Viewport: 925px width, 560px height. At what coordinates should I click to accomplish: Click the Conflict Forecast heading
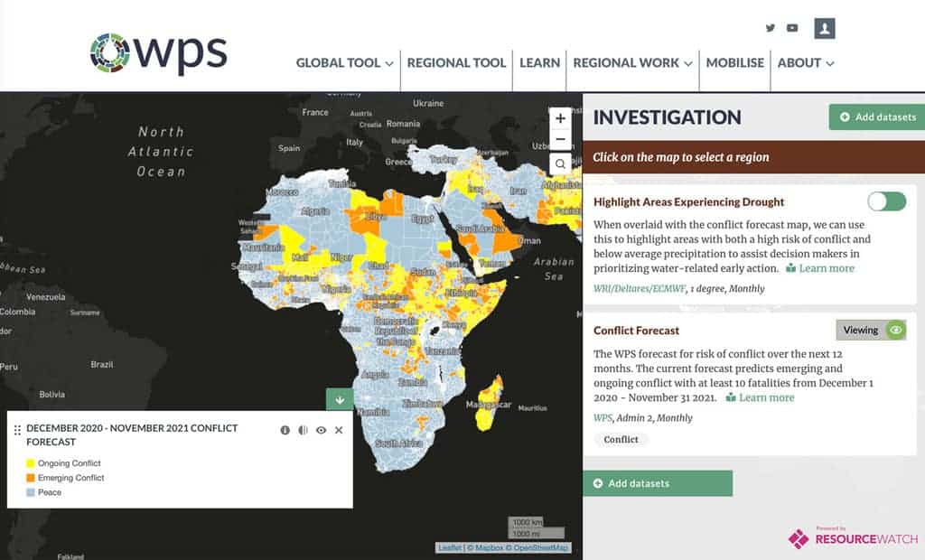(636, 331)
